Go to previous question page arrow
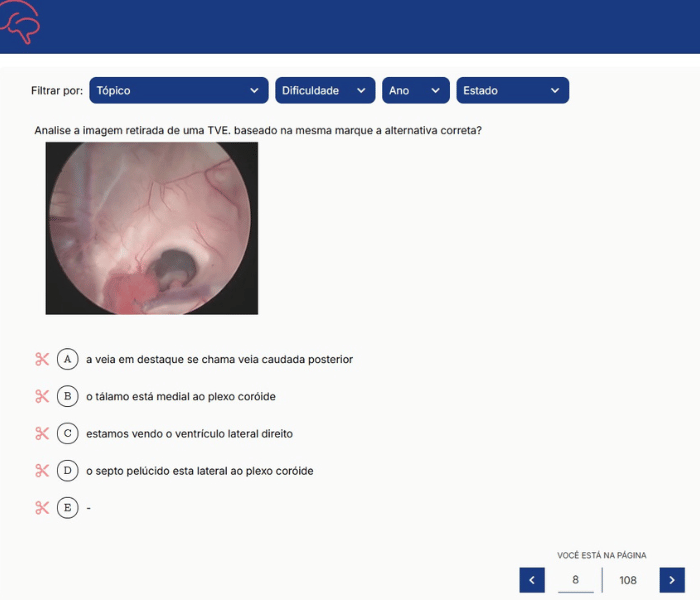The height and width of the screenshot is (600, 700). 532,580
